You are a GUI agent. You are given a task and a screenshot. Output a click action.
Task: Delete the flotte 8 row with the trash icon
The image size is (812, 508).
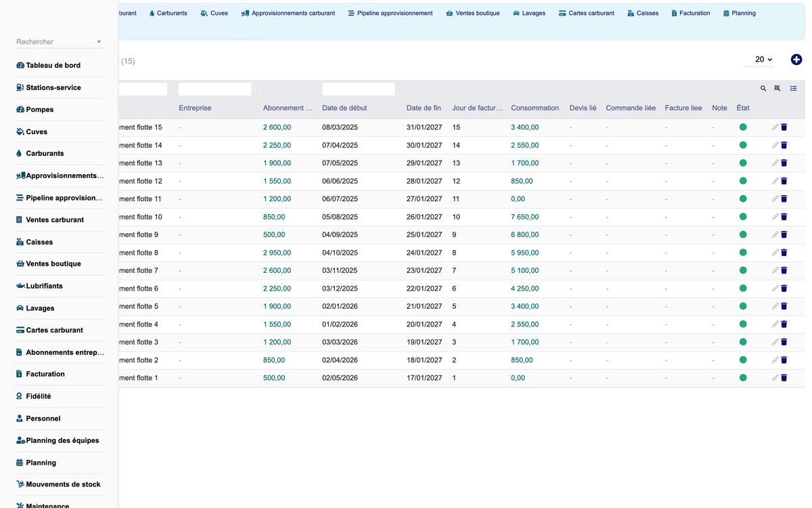tap(784, 253)
